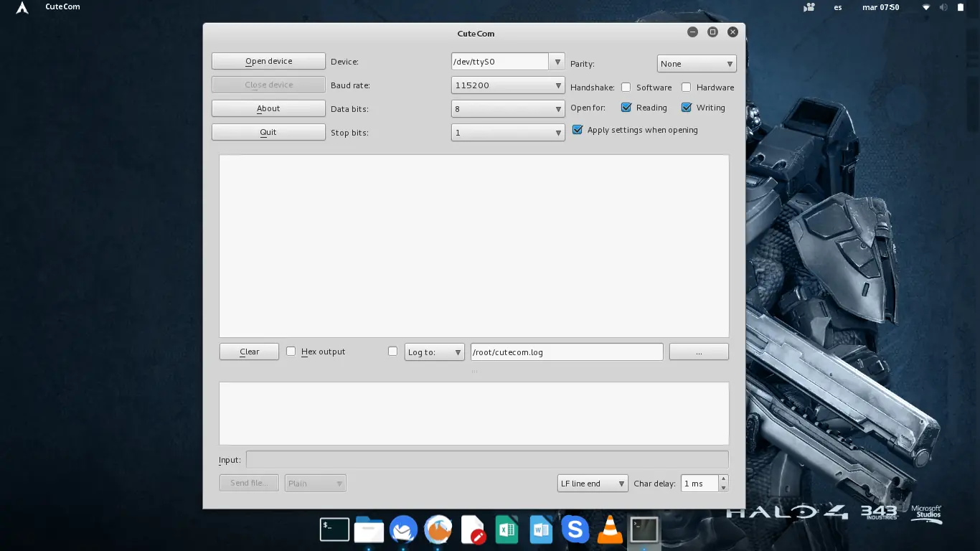The image size is (980, 551).
Task: Open the Stop bits dropdown
Action: point(508,133)
